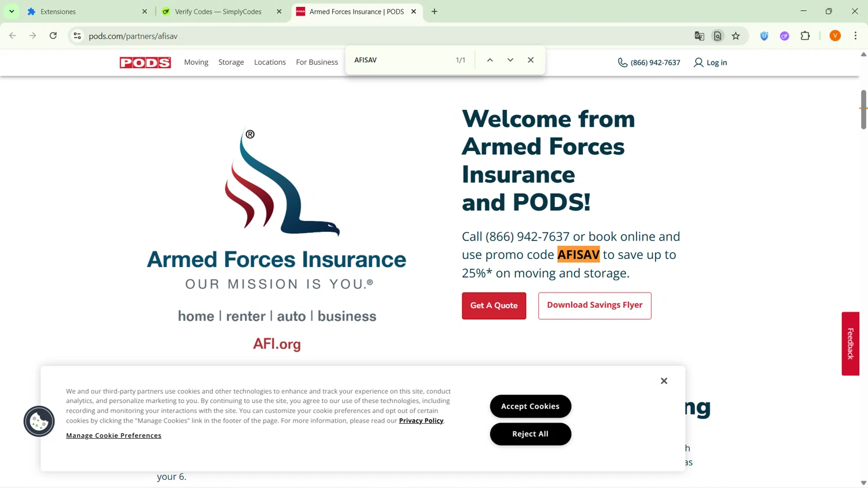Click the cookie settings icon

(39, 421)
